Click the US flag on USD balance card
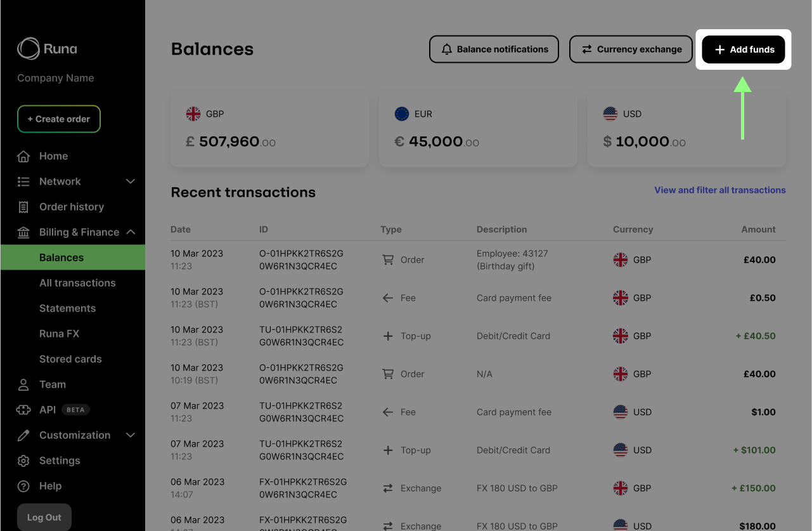812x531 pixels. (610, 114)
